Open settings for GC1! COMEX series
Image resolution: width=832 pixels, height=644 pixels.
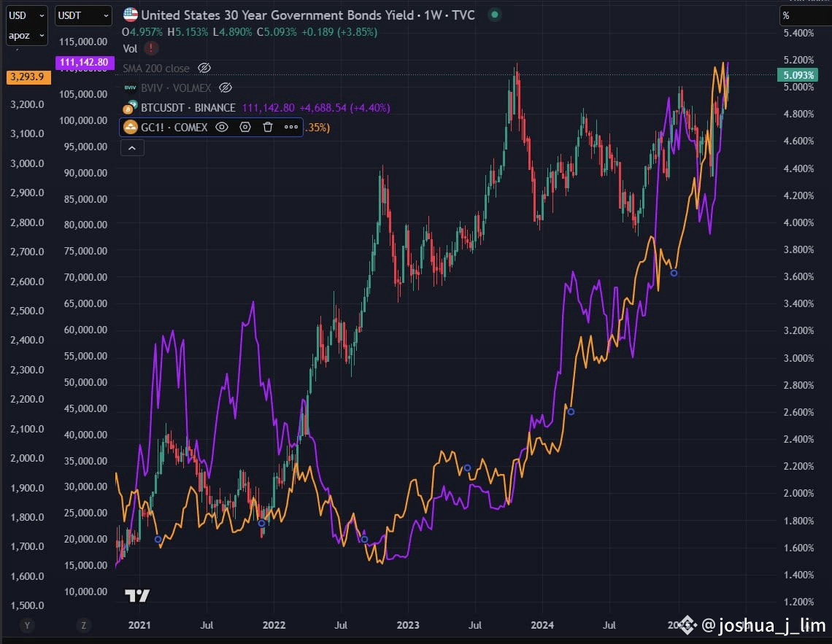point(245,127)
